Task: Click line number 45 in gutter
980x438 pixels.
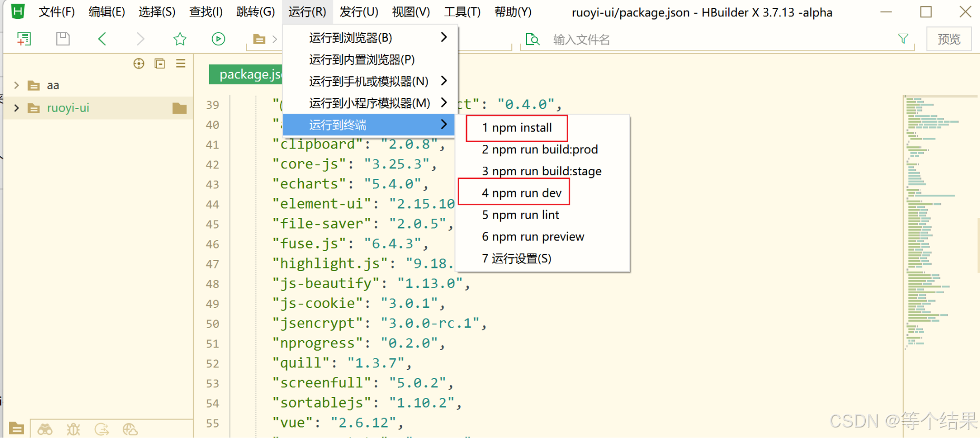Action: click(x=213, y=224)
